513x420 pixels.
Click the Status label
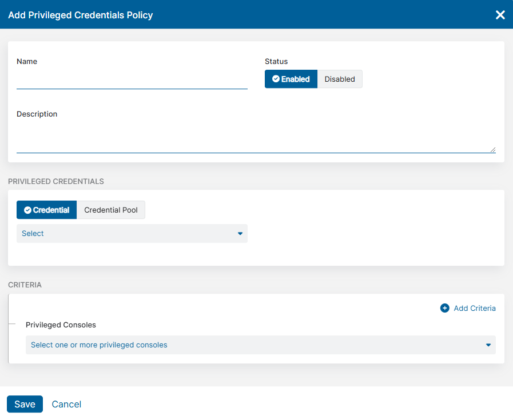pos(276,62)
